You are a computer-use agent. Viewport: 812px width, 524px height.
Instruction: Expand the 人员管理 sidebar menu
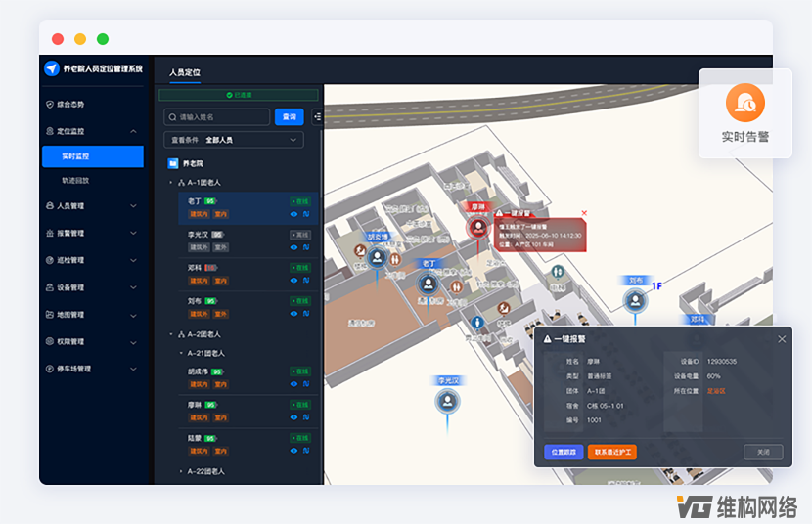tap(92, 206)
